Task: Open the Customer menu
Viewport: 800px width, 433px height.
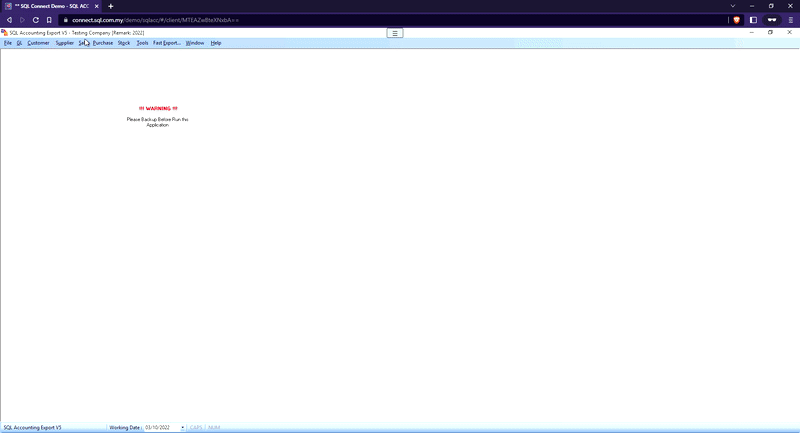Action: [38, 43]
